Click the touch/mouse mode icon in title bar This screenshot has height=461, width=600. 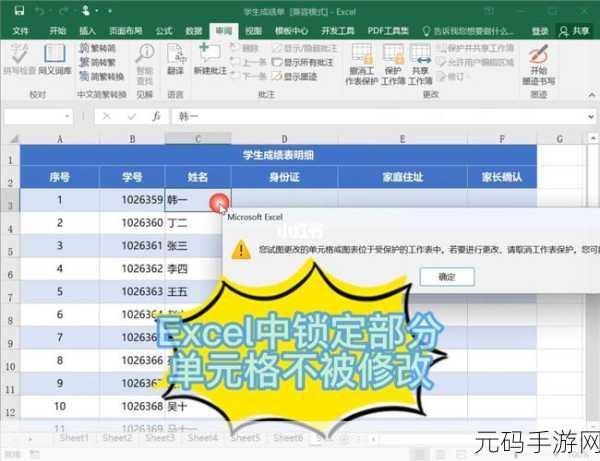[x=86, y=11]
